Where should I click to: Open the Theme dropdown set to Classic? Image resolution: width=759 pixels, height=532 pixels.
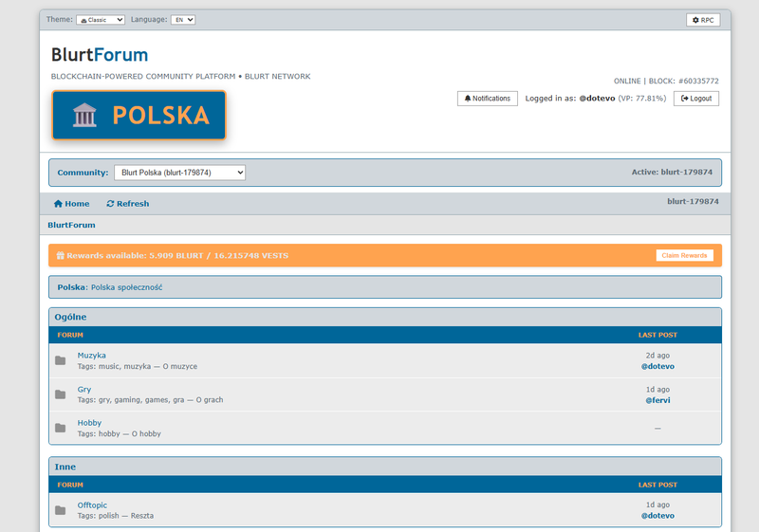coord(101,20)
